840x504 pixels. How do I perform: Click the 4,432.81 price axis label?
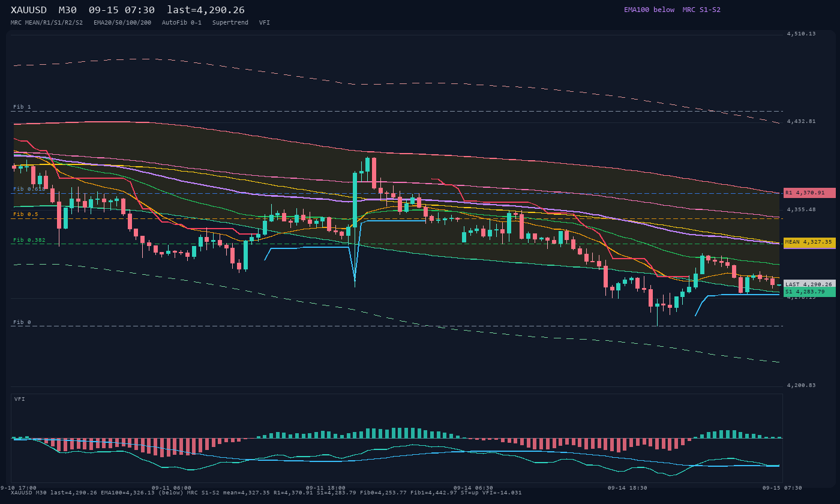coord(802,121)
